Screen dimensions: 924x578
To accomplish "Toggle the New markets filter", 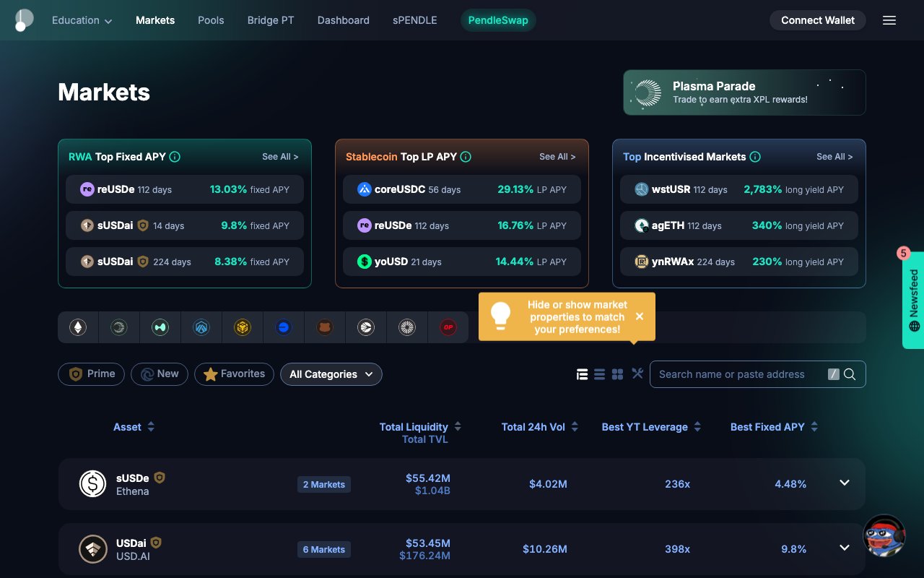I will coord(160,374).
